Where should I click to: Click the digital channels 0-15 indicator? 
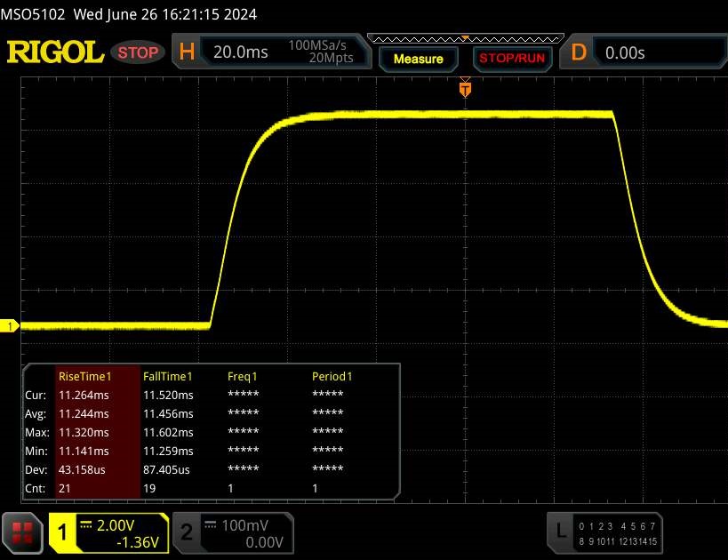[x=618, y=533]
